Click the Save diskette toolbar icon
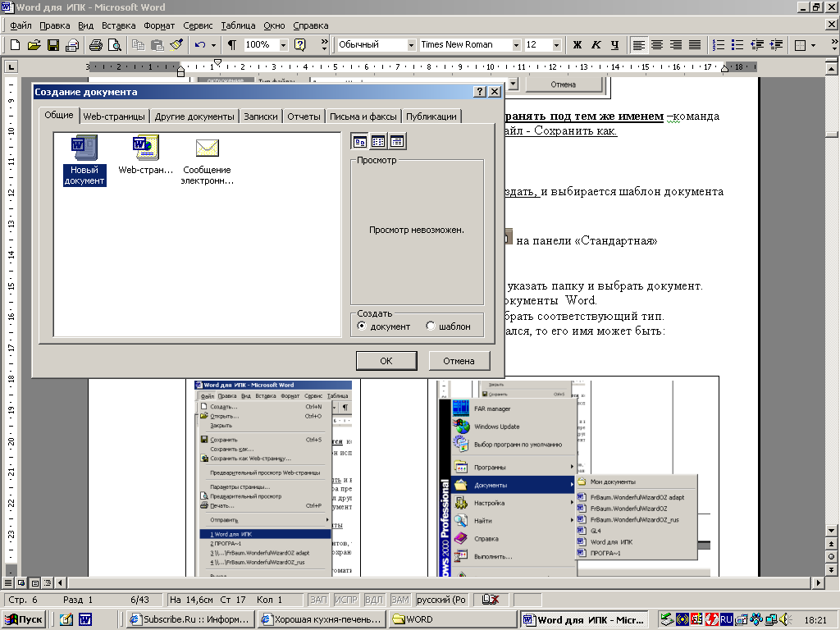The width and height of the screenshot is (840, 630). 53,45
